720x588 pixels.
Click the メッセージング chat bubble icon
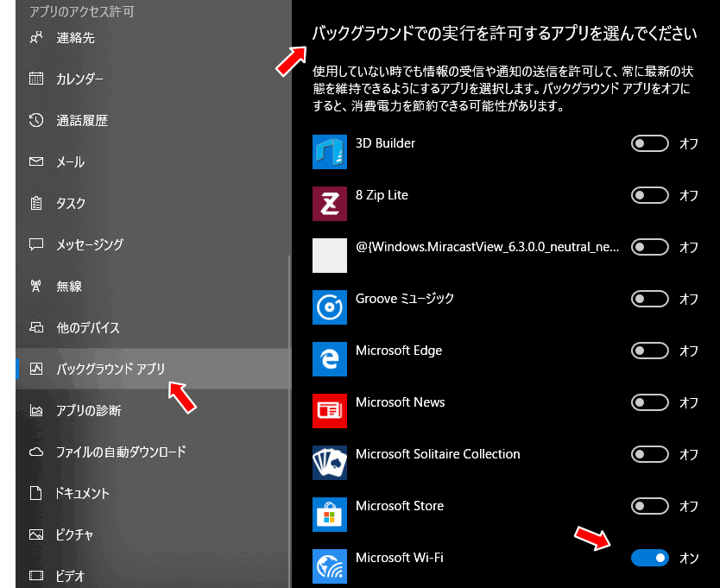[x=35, y=244]
